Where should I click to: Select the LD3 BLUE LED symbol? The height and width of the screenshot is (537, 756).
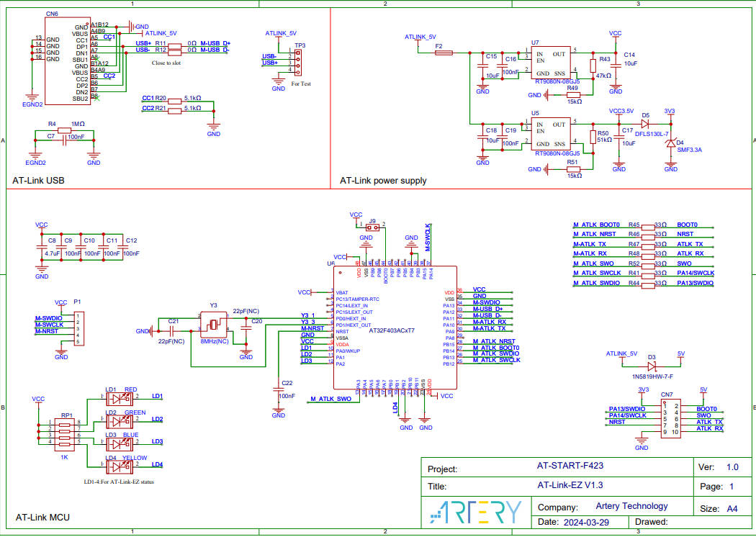(x=120, y=444)
